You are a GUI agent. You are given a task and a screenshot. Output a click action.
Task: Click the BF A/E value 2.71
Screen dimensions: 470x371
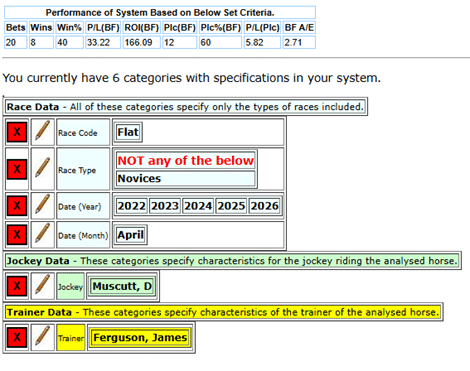pos(299,43)
